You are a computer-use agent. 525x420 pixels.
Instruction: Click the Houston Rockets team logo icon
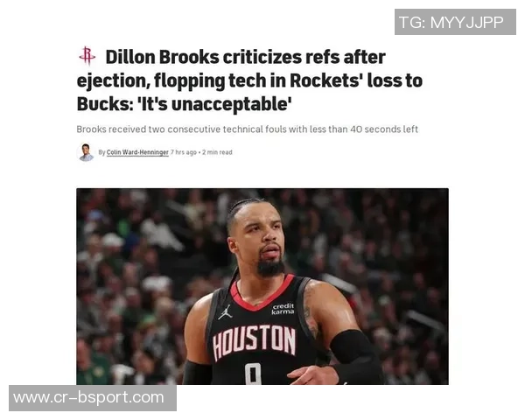[x=87, y=56]
